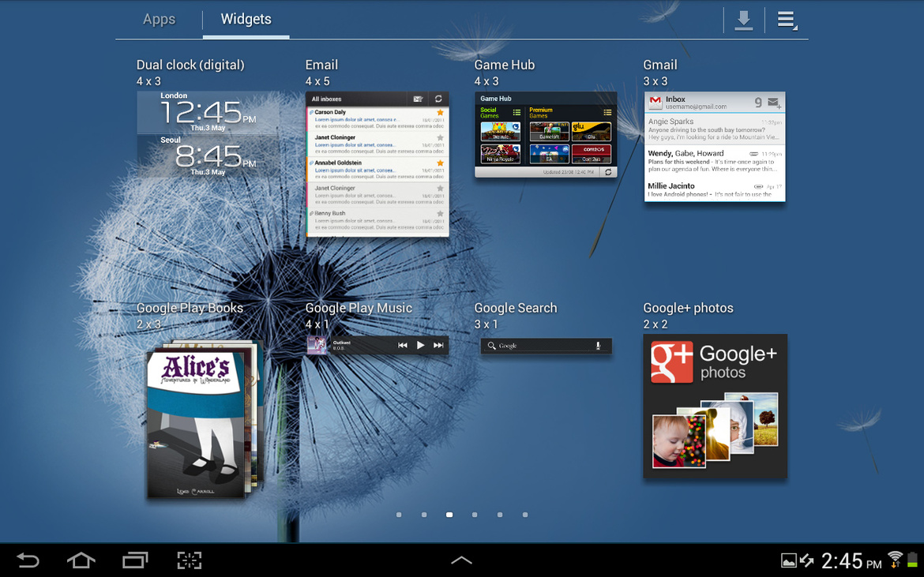Open the Recent apps button
This screenshot has height=577, width=924.
pos(135,560)
